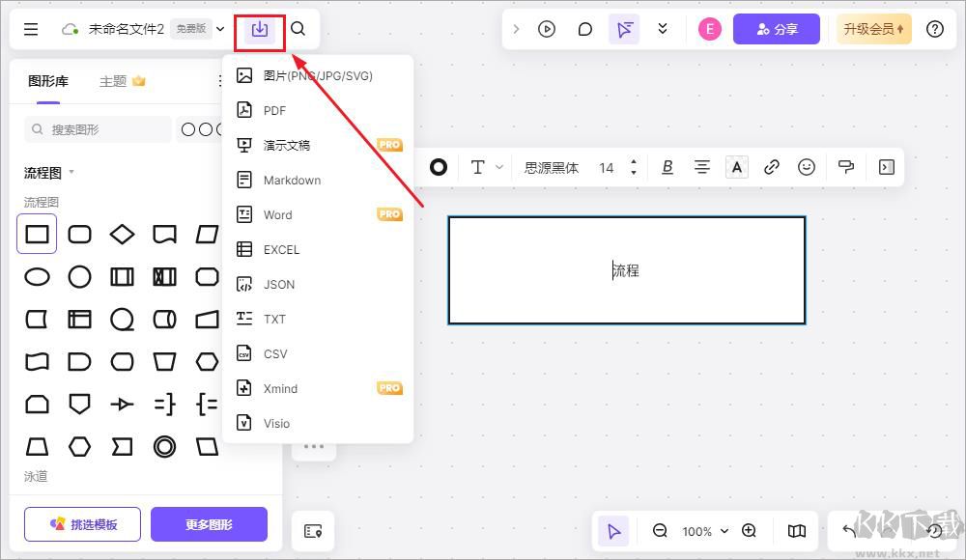Open the emoji picker icon
The height and width of the screenshot is (560, 966).
[807, 167]
